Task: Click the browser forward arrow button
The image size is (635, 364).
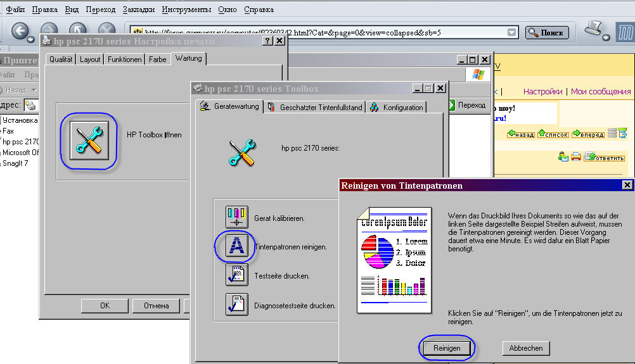Action: [x=49, y=28]
